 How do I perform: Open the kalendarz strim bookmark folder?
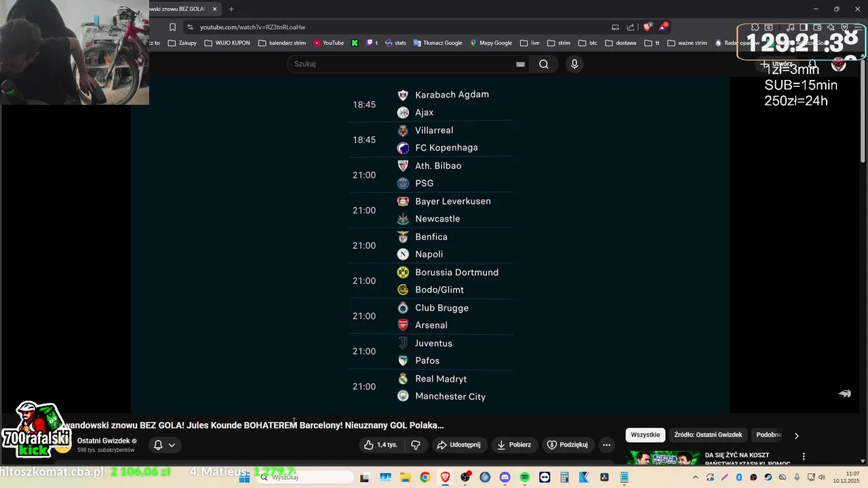click(282, 43)
